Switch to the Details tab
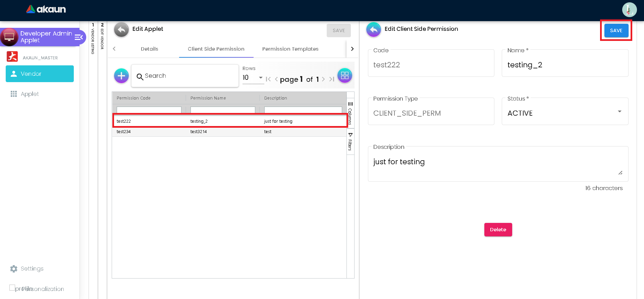This screenshot has width=644, height=299. [149, 49]
